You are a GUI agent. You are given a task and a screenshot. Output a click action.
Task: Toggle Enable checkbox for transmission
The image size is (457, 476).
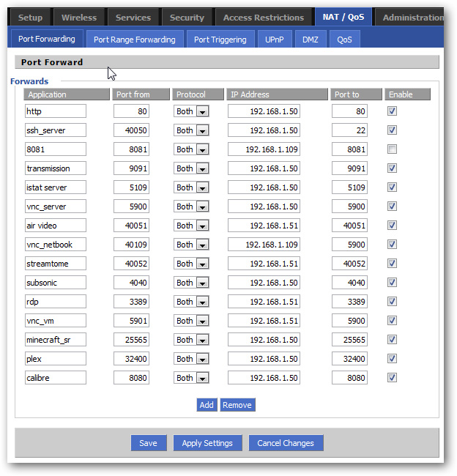[392, 168]
